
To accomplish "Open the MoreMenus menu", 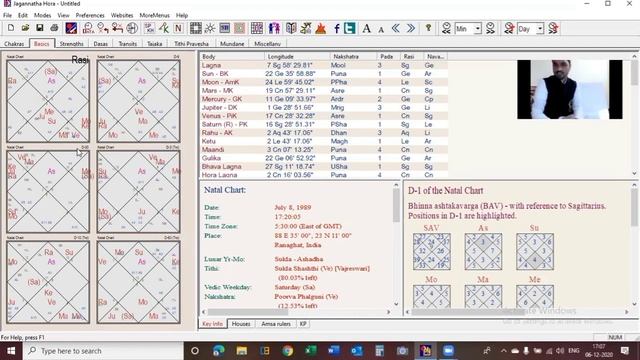I will click(154, 15).
